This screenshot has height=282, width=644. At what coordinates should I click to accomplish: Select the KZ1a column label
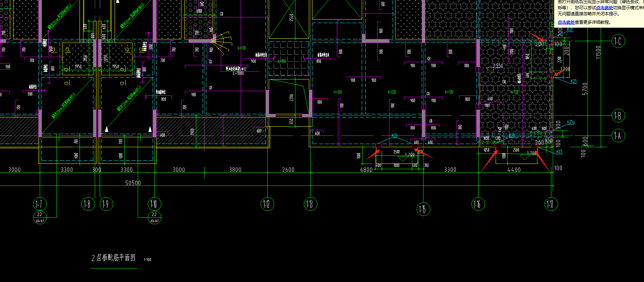[571, 122]
